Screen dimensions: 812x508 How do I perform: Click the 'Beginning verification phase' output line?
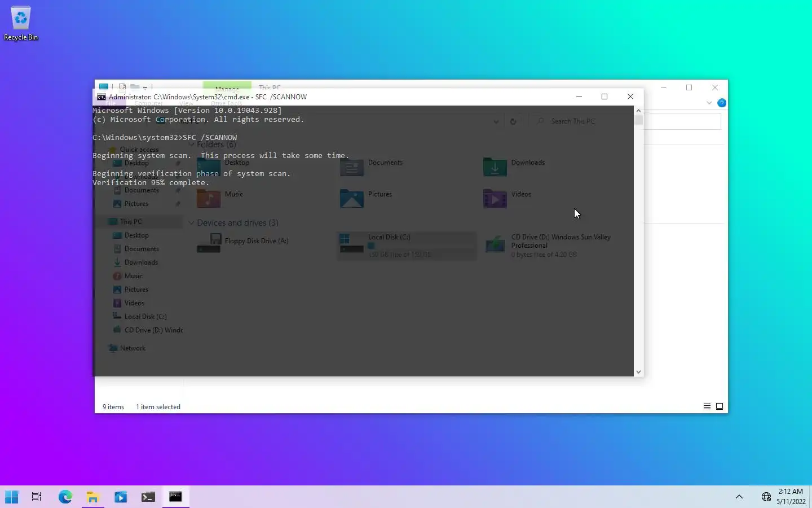click(x=192, y=174)
